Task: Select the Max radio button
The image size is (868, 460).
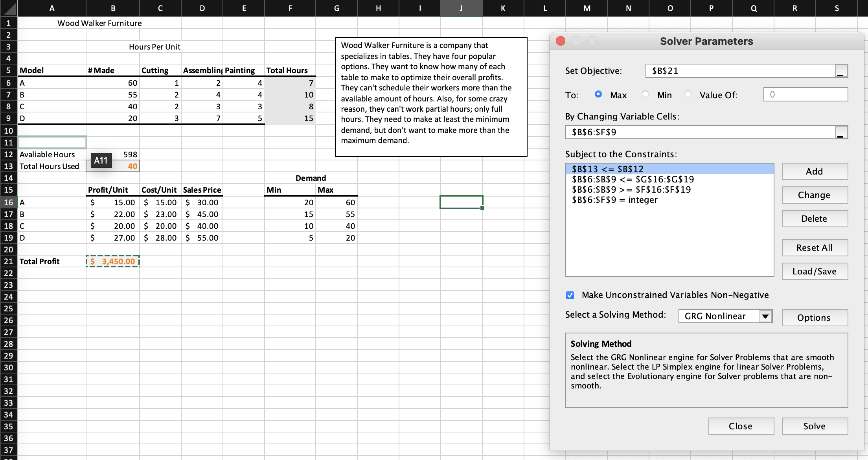Action: point(598,94)
